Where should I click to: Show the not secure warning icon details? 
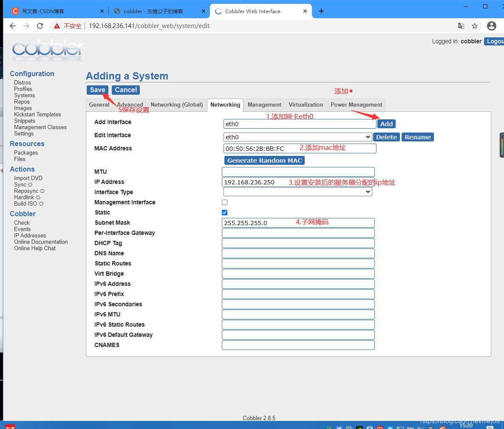click(57, 26)
